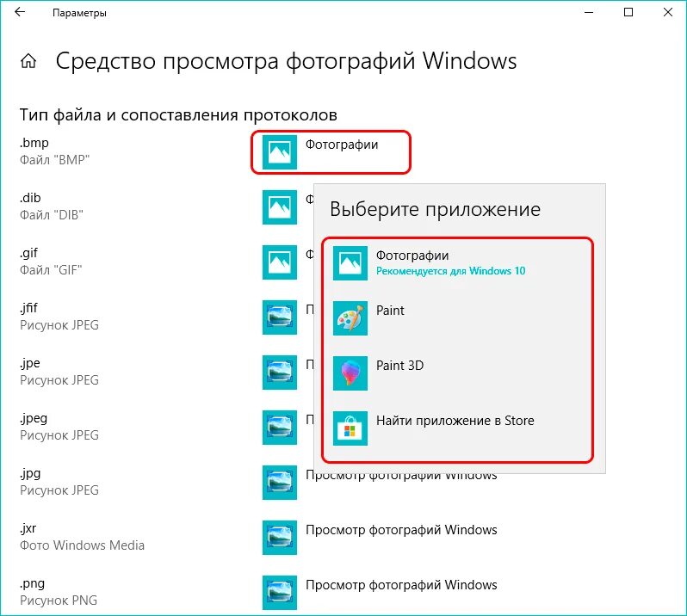Click the Файл "DIB" description
Screen dimensions: 687x616
(x=52, y=215)
